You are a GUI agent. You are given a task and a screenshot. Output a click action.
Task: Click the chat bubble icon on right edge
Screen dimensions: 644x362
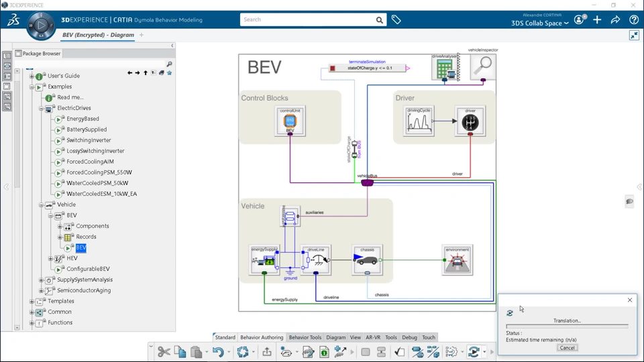coord(629,201)
